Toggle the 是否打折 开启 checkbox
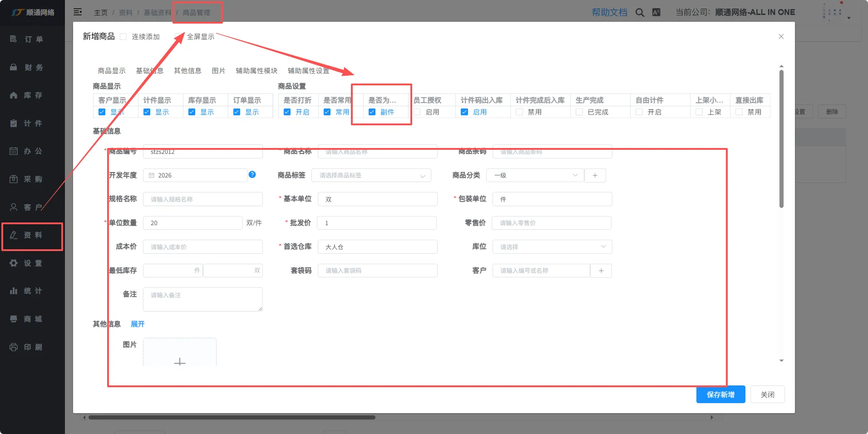Viewport: 868px width, 434px height. pos(287,112)
